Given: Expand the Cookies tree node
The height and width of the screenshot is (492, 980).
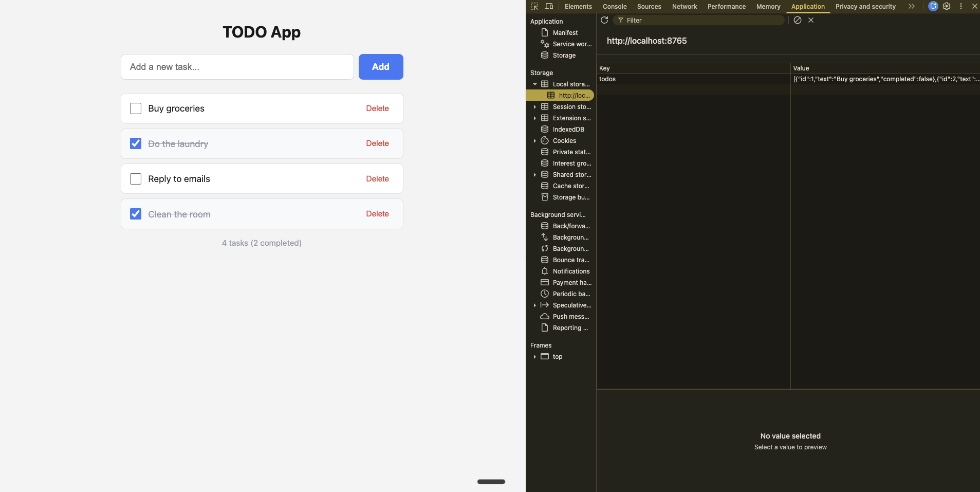Looking at the screenshot, I should click(535, 141).
